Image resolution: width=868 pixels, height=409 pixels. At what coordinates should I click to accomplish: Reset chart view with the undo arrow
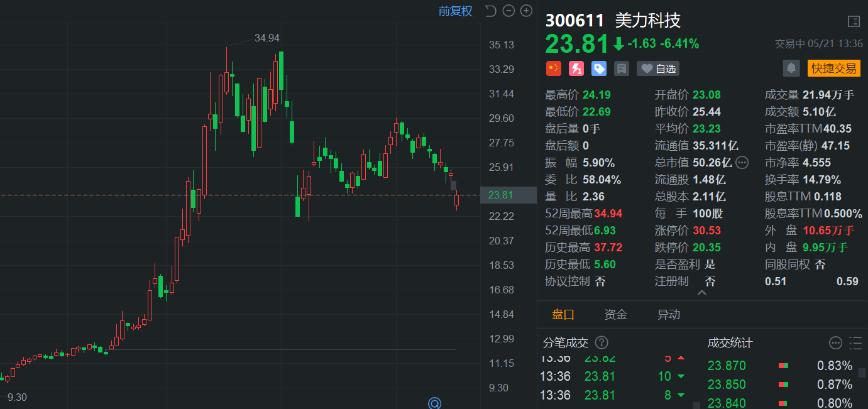click(491, 11)
